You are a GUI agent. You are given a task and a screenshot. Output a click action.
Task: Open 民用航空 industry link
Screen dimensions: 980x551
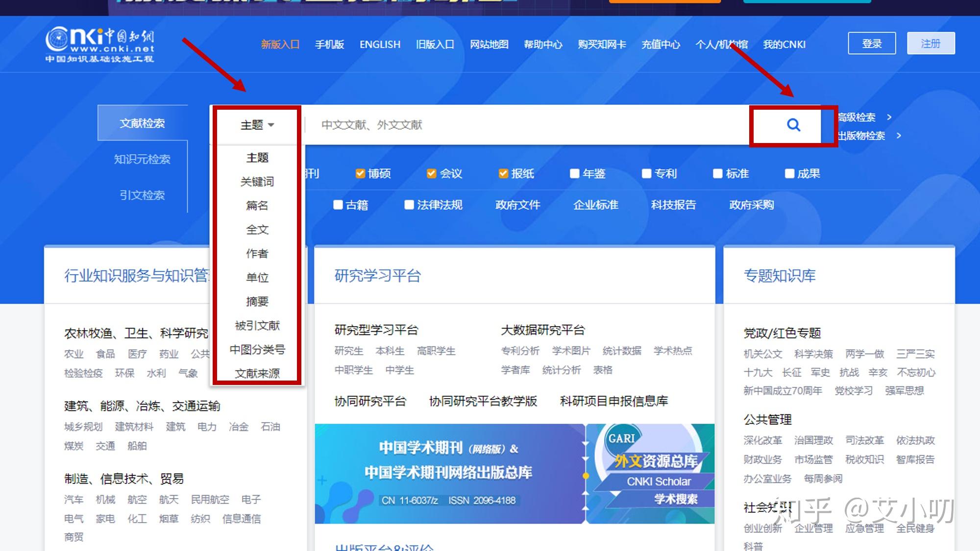(210, 499)
